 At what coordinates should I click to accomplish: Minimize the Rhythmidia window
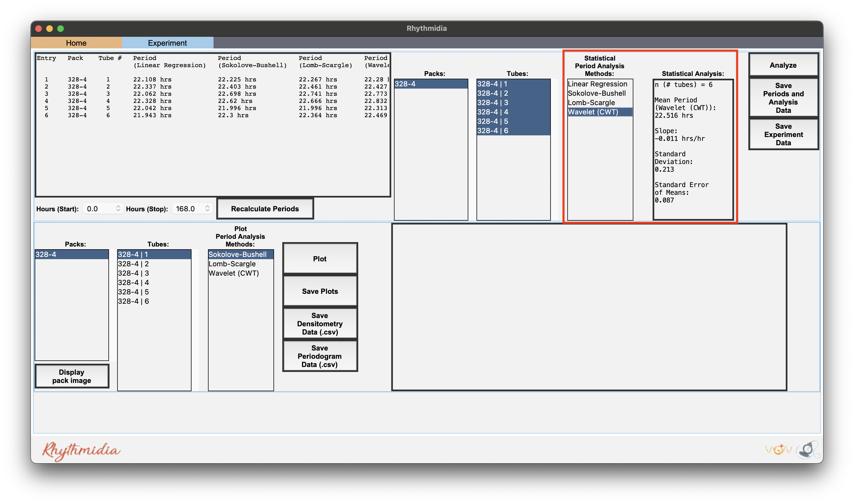(x=50, y=29)
